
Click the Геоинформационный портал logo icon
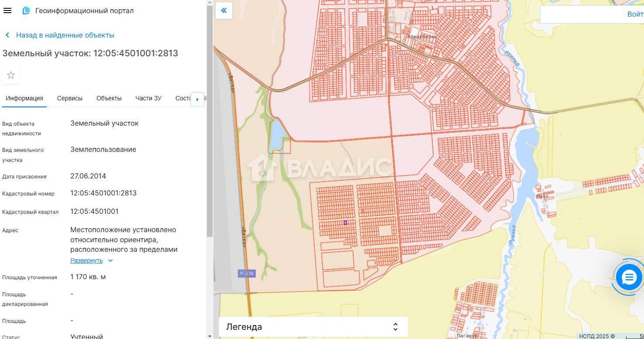pos(27,10)
